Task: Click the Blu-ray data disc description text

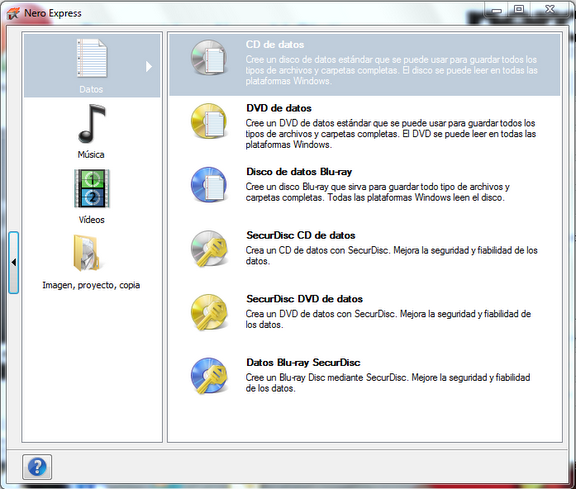Action: coord(378,192)
